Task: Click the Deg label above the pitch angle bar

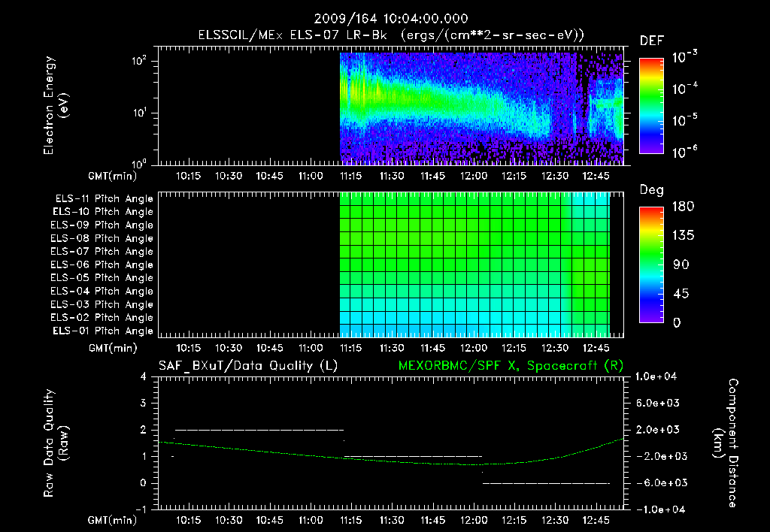Action: [x=652, y=190]
